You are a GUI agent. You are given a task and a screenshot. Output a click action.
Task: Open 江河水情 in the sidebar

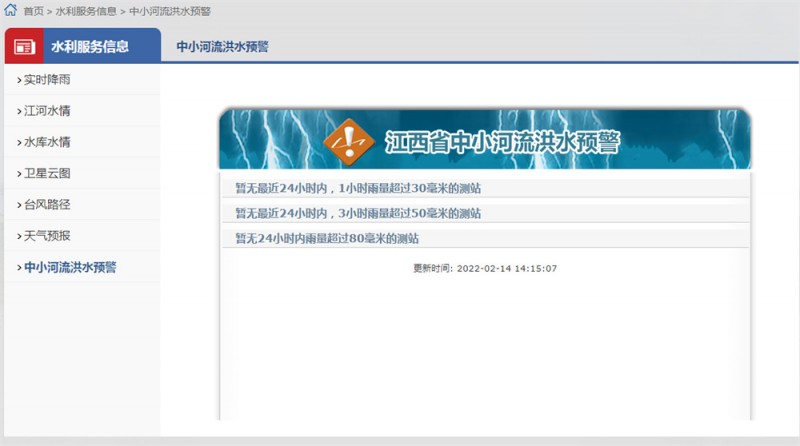[47, 111]
